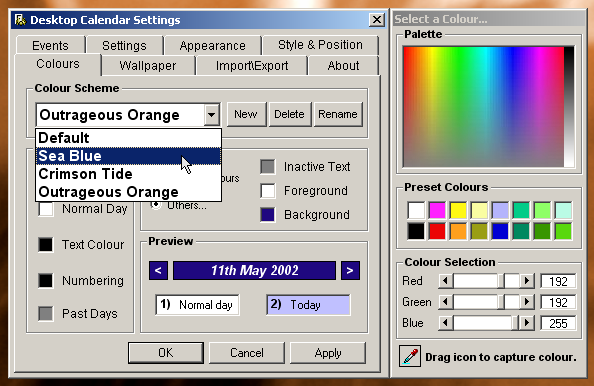Click the Blue value field showing 255
This screenshot has width=594, height=386.
(x=558, y=323)
